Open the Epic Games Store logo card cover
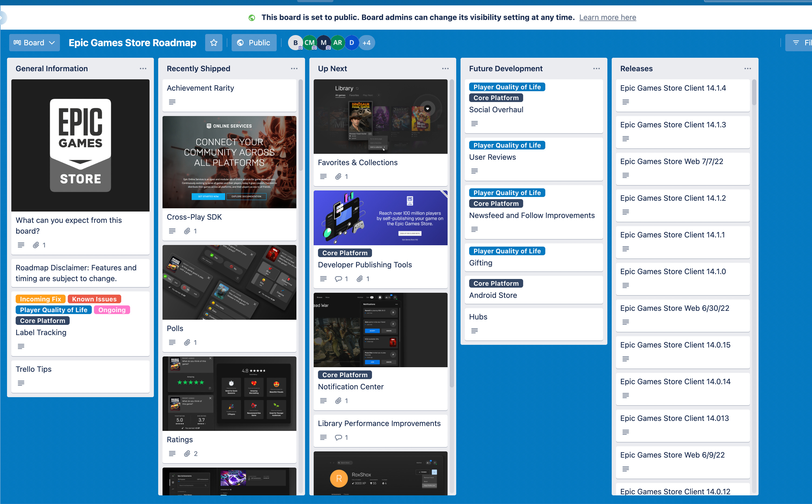Image resolution: width=812 pixels, height=504 pixels. tap(80, 145)
